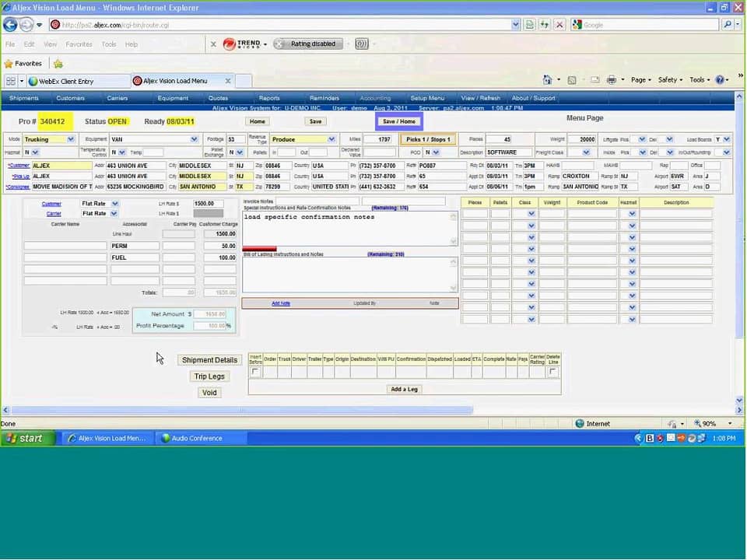
Task: Open the Hazmat N dropdown
Action: click(35, 152)
